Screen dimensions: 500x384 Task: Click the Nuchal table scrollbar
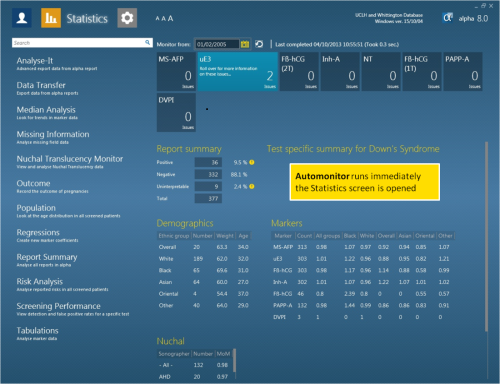234,360
